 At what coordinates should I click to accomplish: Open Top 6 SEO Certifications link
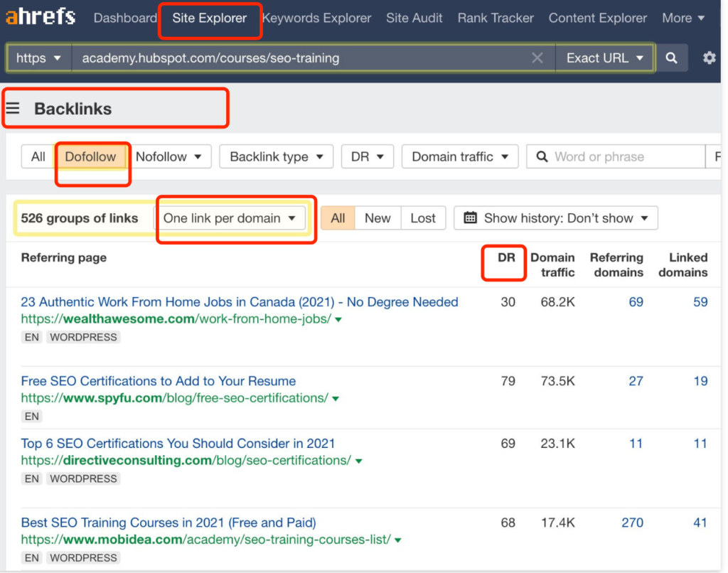pyautogui.click(x=178, y=443)
